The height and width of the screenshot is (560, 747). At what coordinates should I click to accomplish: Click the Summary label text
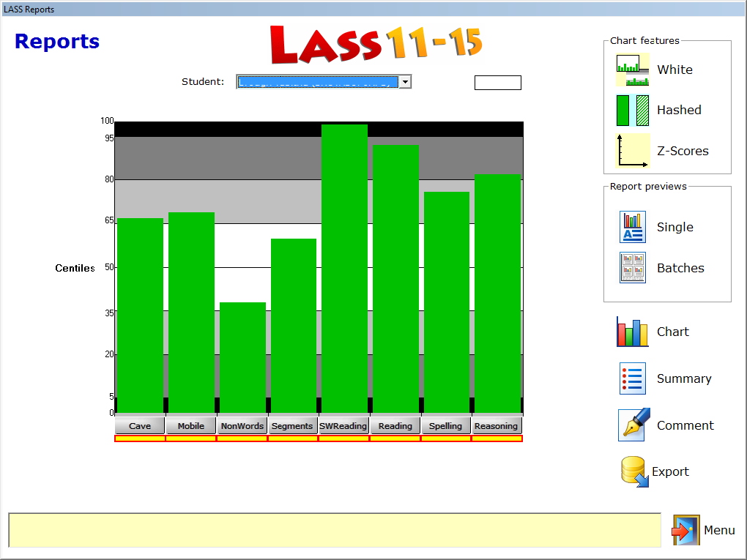[684, 378]
